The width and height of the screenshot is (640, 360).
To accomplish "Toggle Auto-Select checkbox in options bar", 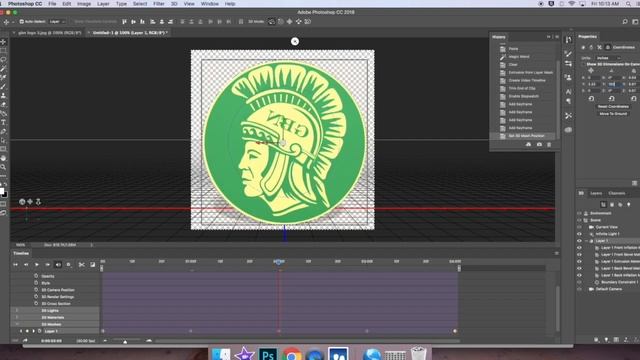I will [22, 22].
